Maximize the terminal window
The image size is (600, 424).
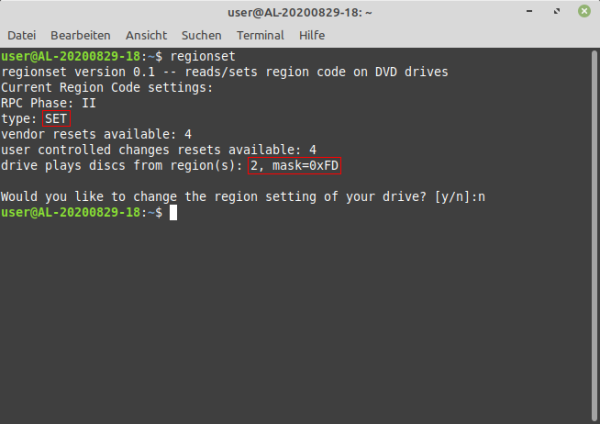point(557,11)
